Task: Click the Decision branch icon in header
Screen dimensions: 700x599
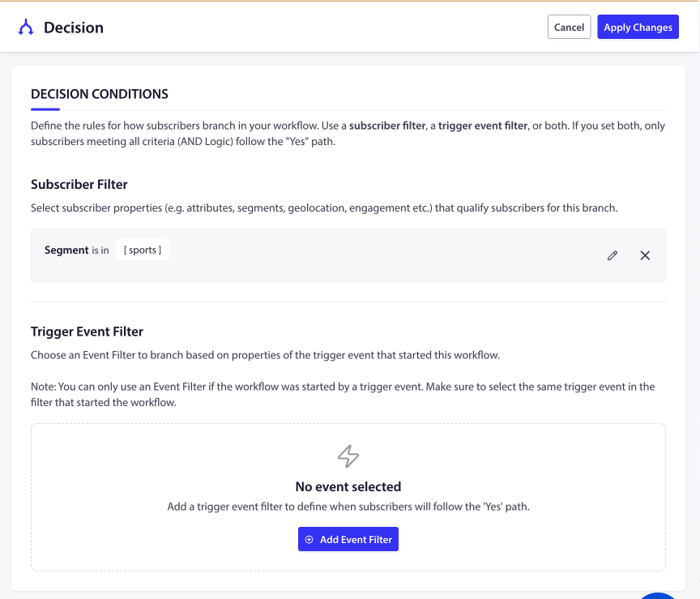Action: [26, 28]
